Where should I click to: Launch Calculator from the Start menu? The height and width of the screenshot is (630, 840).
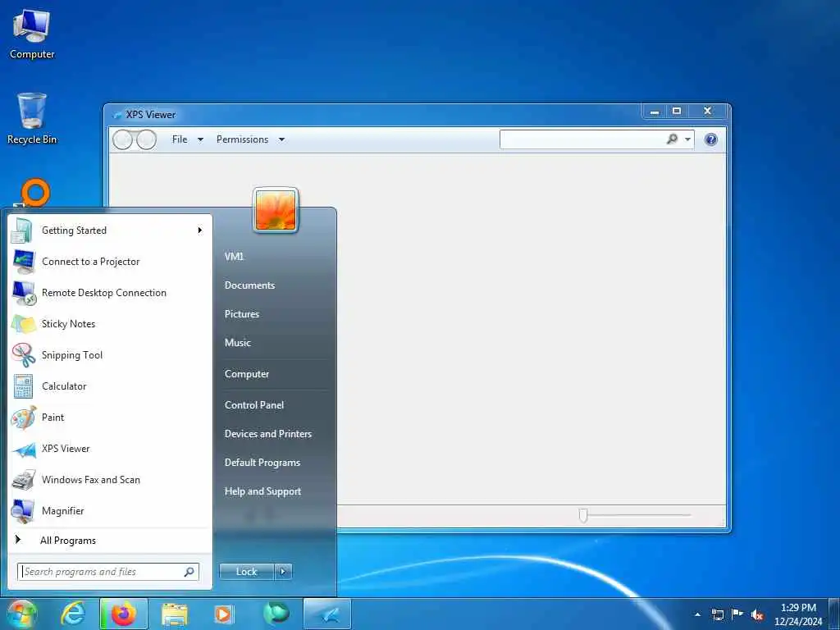coord(110,386)
